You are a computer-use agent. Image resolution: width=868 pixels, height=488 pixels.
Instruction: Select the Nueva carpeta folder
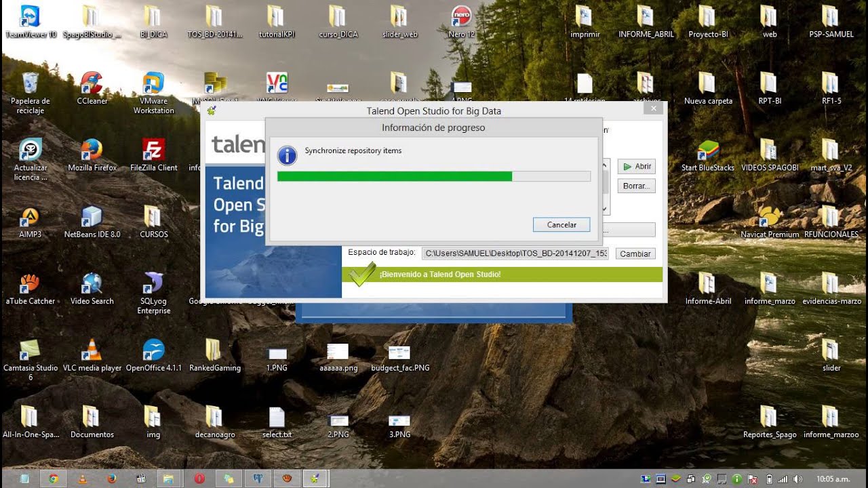click(x=708, y=89)
